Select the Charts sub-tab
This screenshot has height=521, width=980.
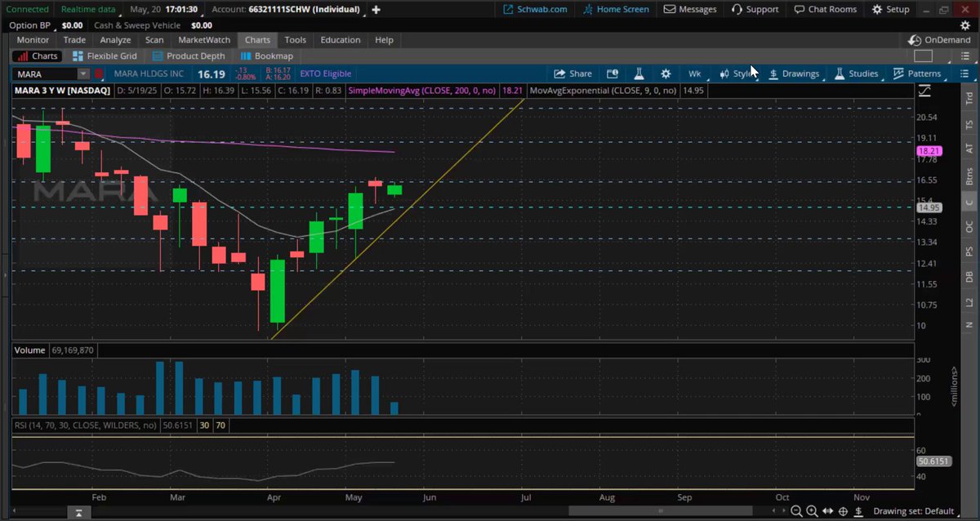point(37,56)
